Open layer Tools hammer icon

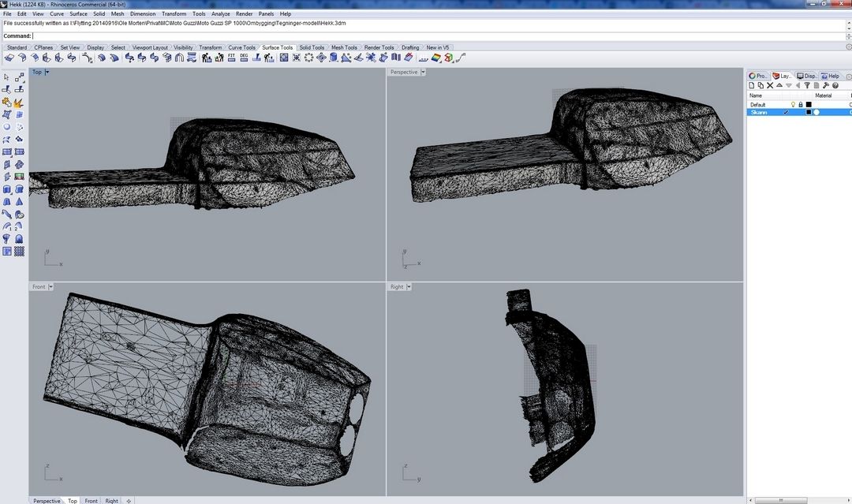click(x=826, y=85)
